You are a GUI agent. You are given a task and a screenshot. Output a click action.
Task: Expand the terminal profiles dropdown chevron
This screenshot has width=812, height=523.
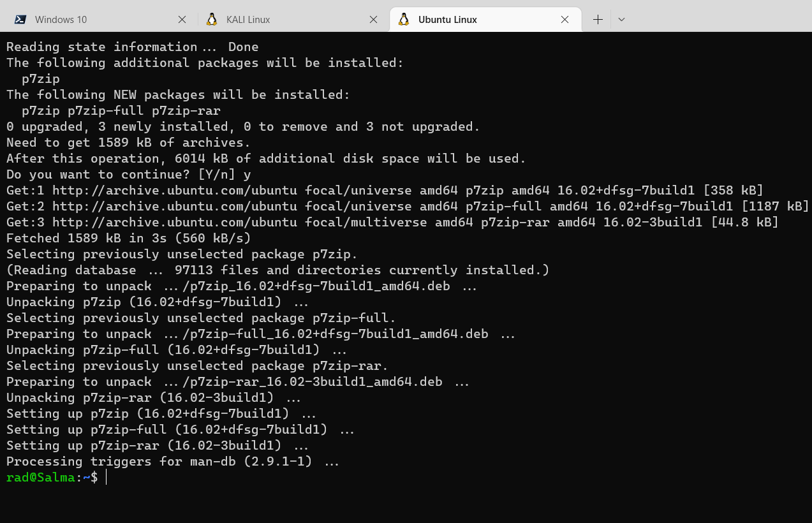pyautogui.click(x=621, y=20)
